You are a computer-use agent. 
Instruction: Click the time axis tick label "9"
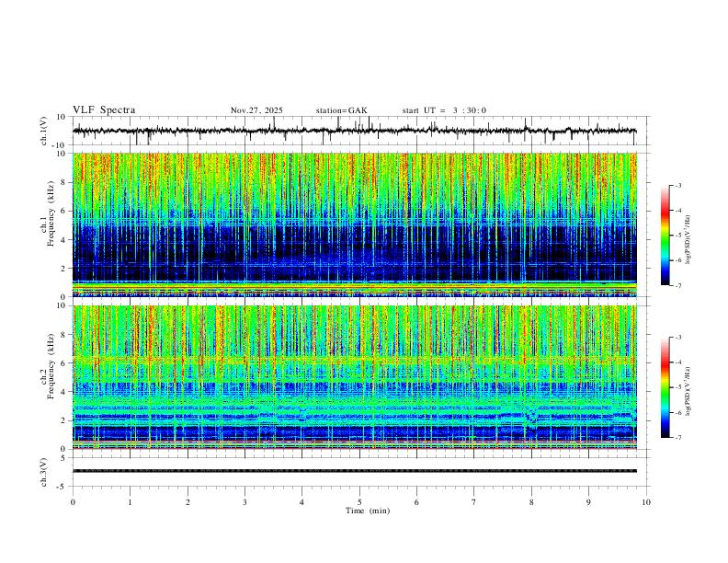click(588, 502)
